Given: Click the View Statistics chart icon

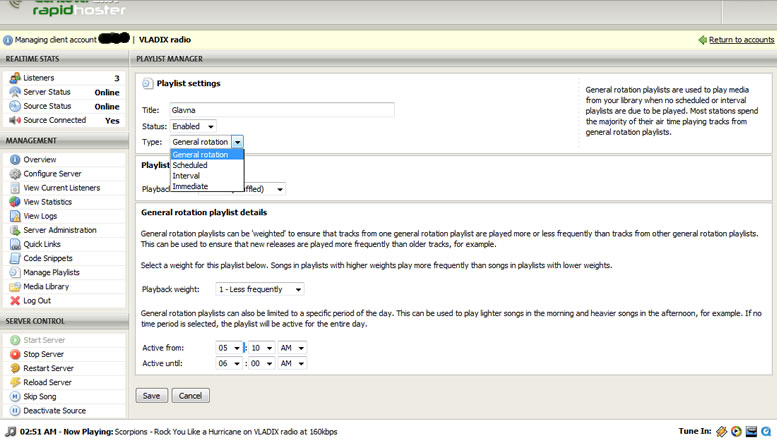Looking at the screenshot, I should coord(14,202).
